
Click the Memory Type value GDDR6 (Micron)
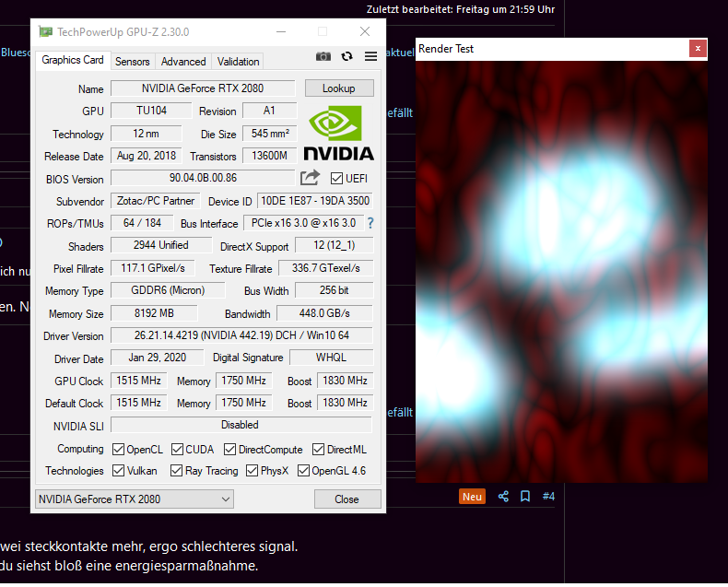point(168,290)
